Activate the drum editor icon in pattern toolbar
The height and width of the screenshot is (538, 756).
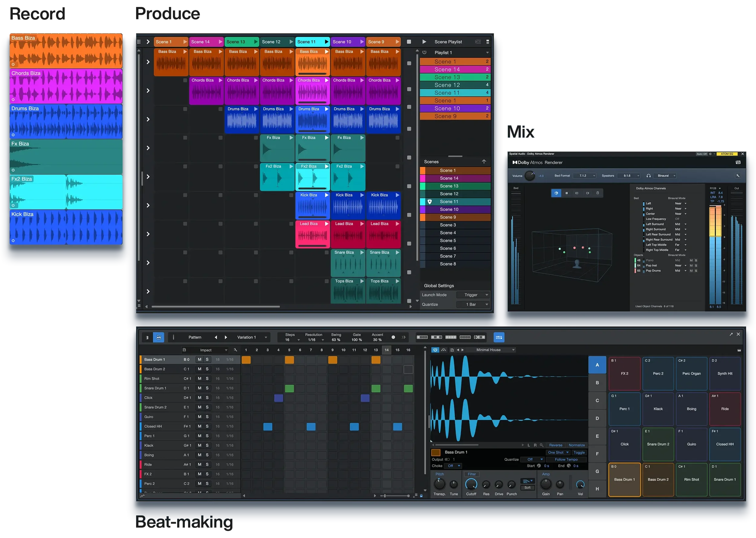click(x=158, y=337)
